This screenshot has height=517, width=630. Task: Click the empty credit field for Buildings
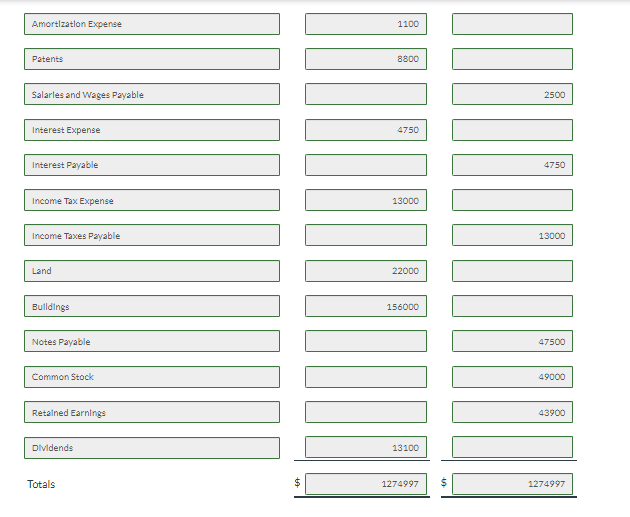512,306
